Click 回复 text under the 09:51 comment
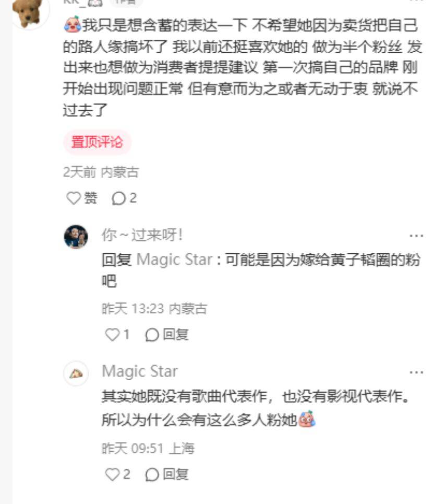433x504 pixels. (176, 474)
